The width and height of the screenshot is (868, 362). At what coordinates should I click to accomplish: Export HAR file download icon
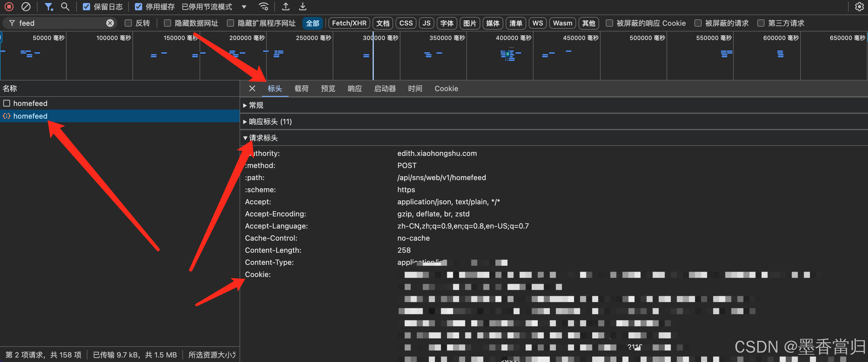pyautogui.click(x=302, y=6)
